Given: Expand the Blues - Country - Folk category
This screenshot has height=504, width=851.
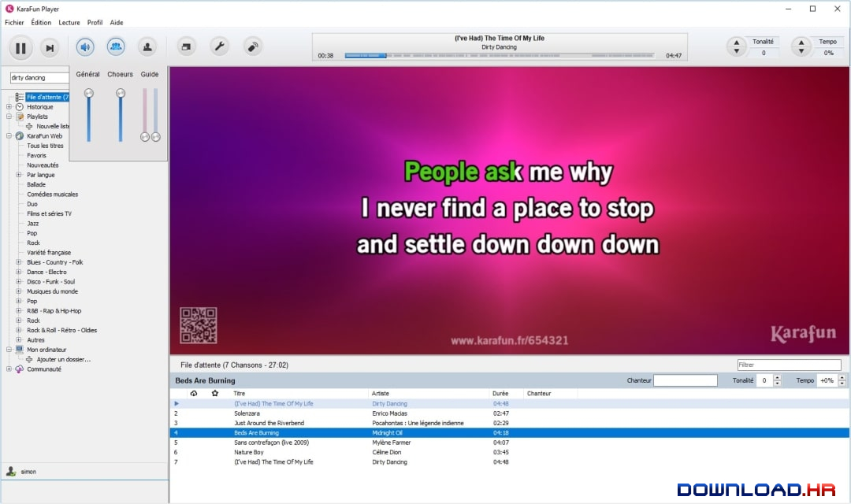Looking at the screenshot, I should [18, 262].
